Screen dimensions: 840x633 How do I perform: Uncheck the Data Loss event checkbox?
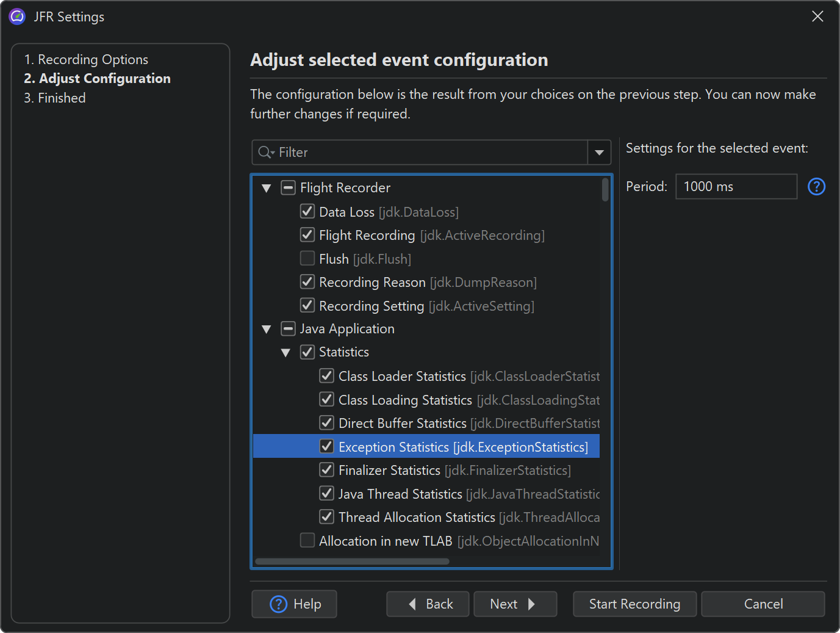point(307,212)
